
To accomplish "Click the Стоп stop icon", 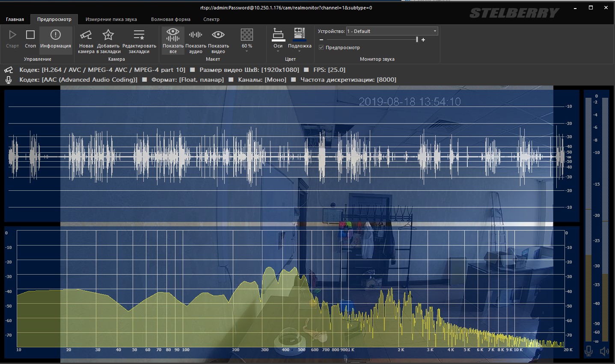I will click(x=30, y=35).
